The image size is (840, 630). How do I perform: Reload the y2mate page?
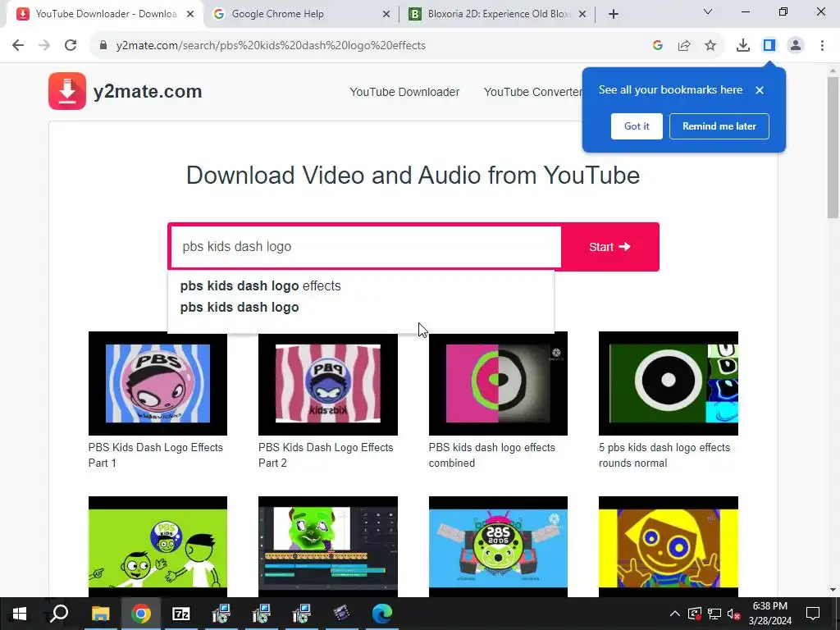(71, 46)
